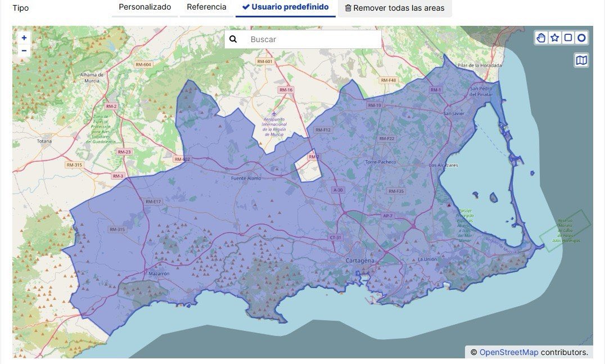Select the Usuario predefinido tab
The image size is (605, 364).
pos(286,7)
